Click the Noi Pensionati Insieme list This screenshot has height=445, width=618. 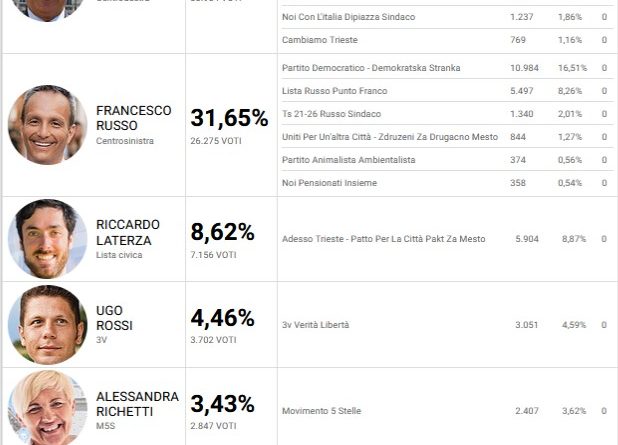coord(329,183)
